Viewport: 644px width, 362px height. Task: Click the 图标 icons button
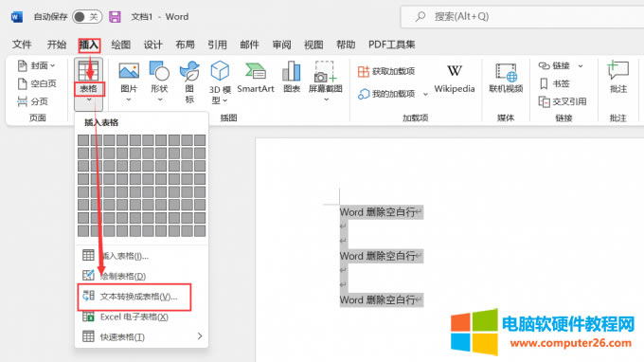(x=189, y=81)
